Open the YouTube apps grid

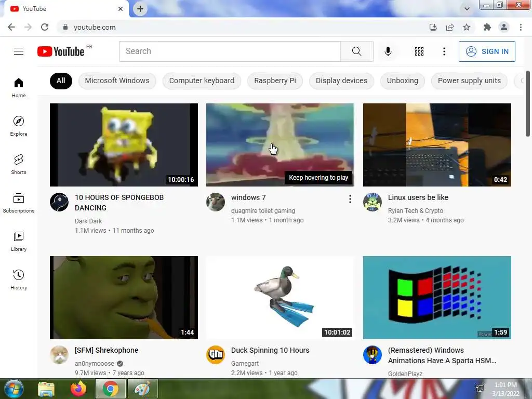(x=419, y=51)
